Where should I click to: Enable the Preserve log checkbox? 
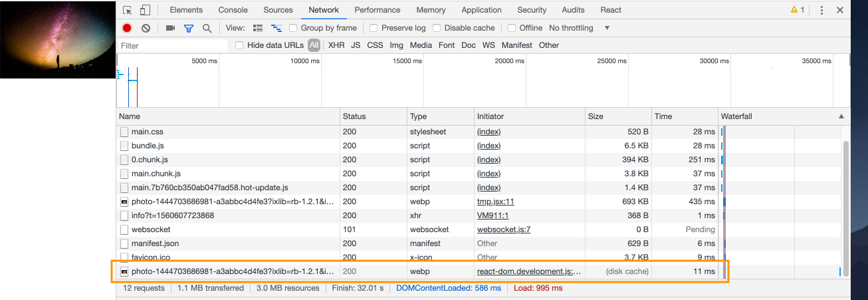click(374, 28)
